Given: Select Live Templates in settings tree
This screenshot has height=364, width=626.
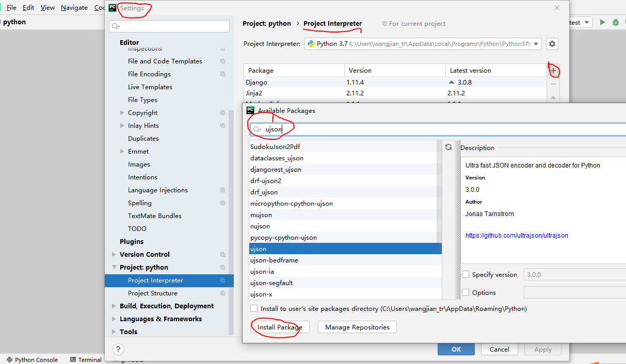Looking at the screenshot, I should (150, 87).
